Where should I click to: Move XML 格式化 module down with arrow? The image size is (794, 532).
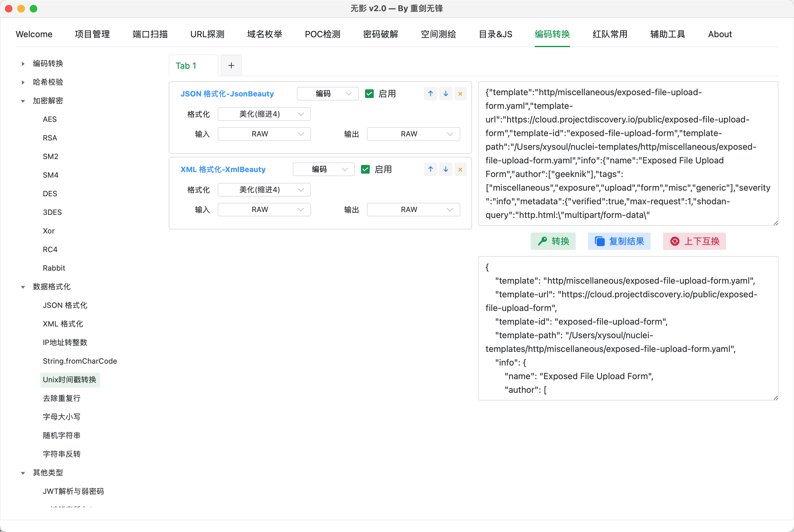[x=445, y=169]
